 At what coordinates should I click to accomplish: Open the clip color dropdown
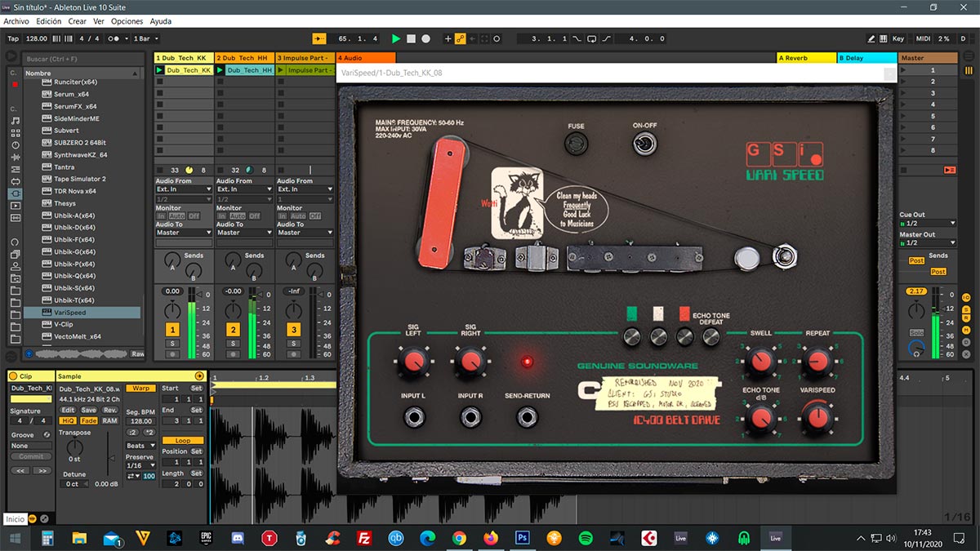click(x=31, y=399)
